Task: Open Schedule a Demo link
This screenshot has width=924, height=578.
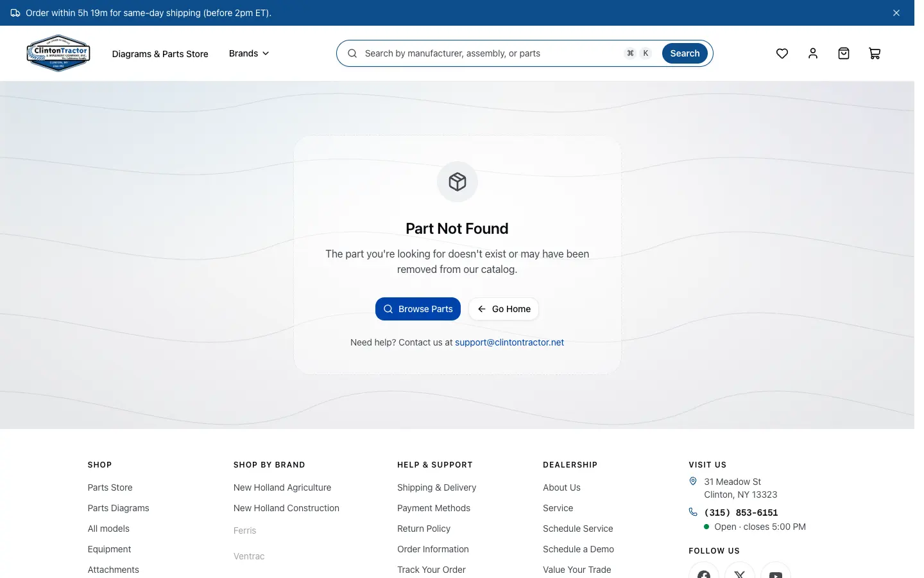Action: (578, 549)
